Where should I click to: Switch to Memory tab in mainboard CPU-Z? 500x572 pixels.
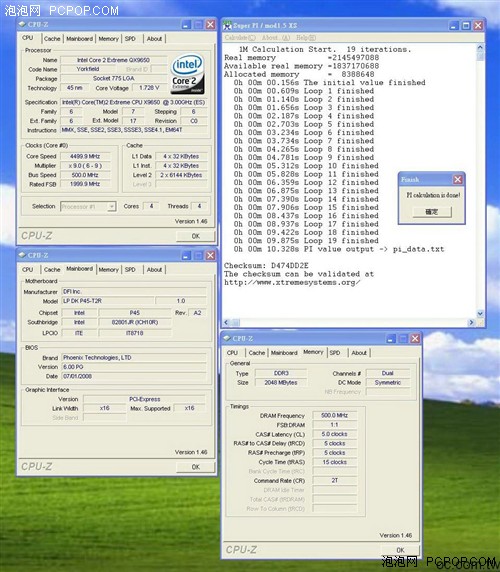108,270
